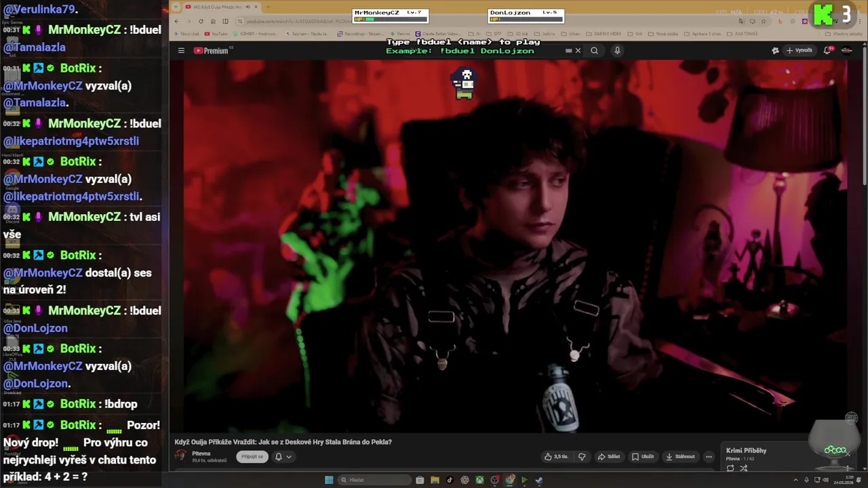Open the Gemini bookmark
Viewport: 868px width, 488px height.
pyautogui.click(x=400, y=34)
